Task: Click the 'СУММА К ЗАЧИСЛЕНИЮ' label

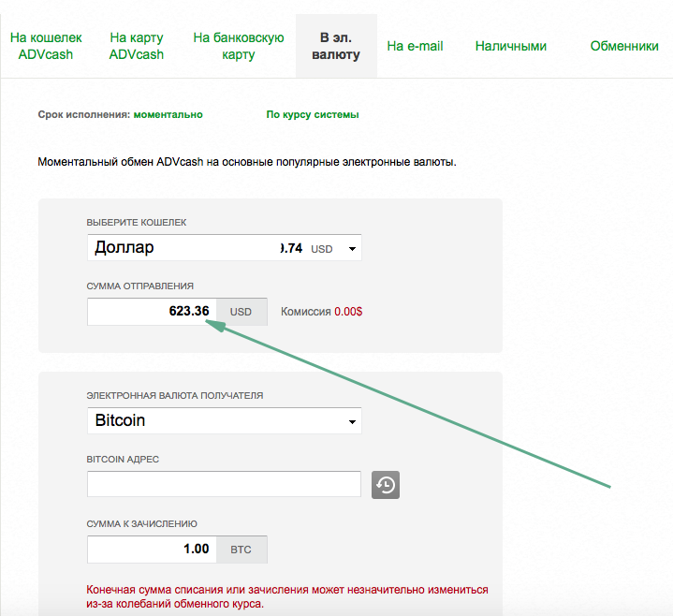Action: [141, 523]
